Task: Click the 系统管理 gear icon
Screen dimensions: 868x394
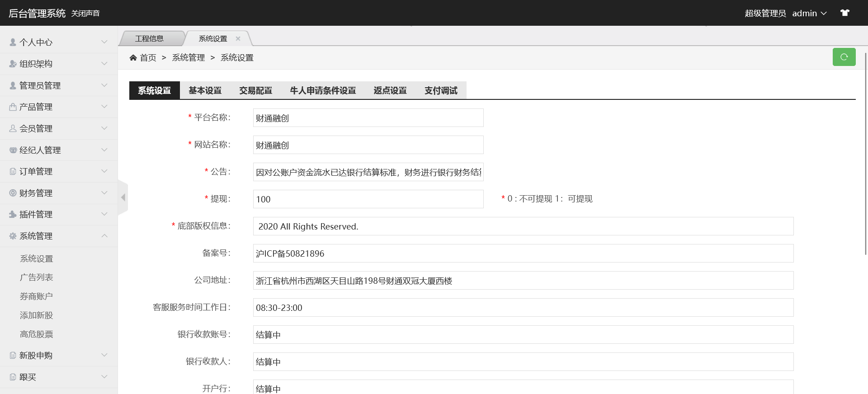Action: coord(13,236)
